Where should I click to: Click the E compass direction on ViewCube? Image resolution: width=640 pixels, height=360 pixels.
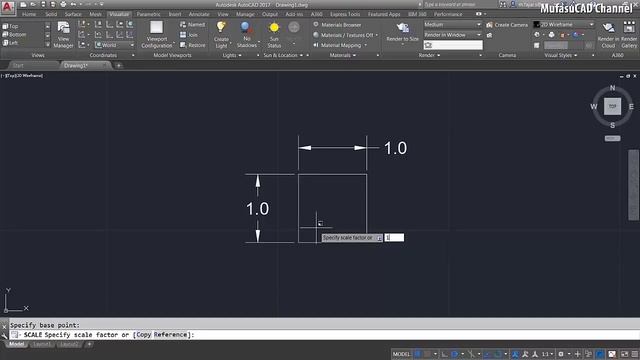(631, 107)
